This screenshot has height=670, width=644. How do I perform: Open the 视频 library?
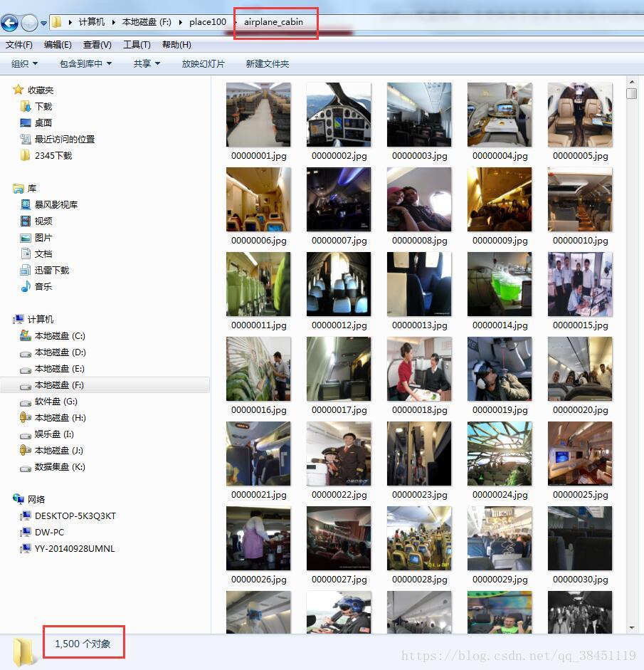[43, 221]
